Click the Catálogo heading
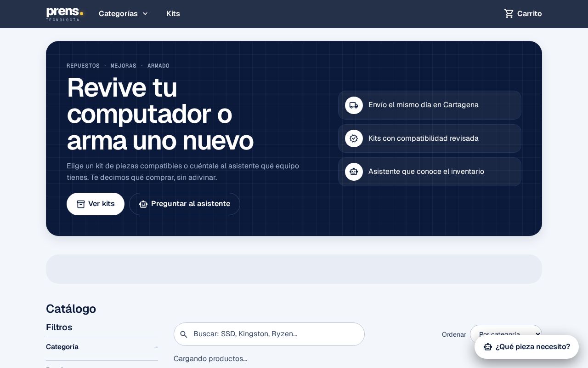This screenshot has height=368, width=588. [71, 309]
